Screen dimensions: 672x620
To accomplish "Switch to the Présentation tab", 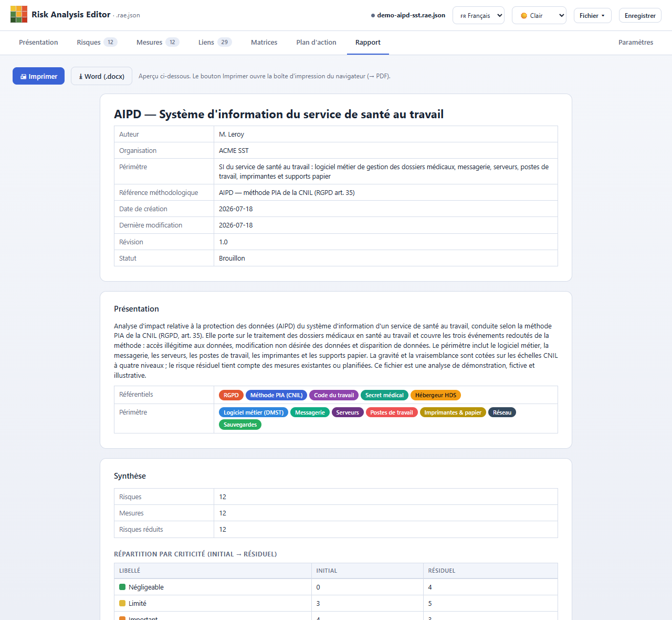I will [38, 42].
